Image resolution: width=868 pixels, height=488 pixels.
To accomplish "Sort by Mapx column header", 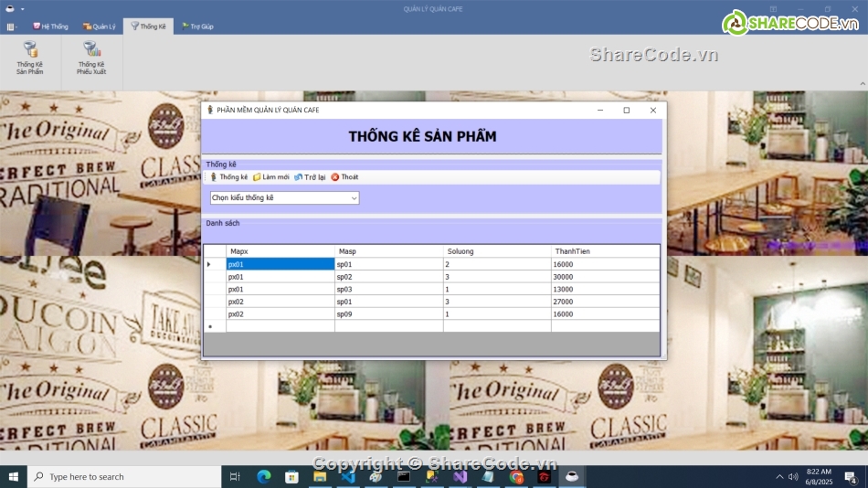I will coord(281,251).
